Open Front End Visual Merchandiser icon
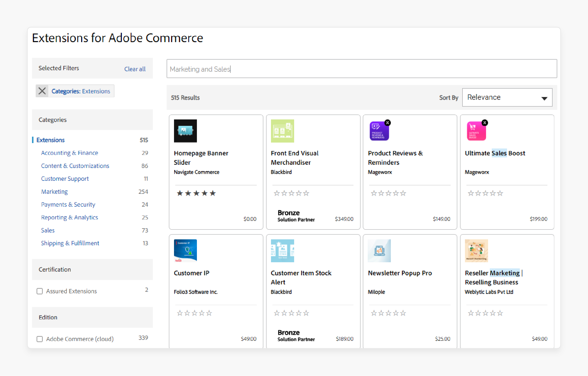The width and height of the screenshot is (588, 376). (282, 131)
